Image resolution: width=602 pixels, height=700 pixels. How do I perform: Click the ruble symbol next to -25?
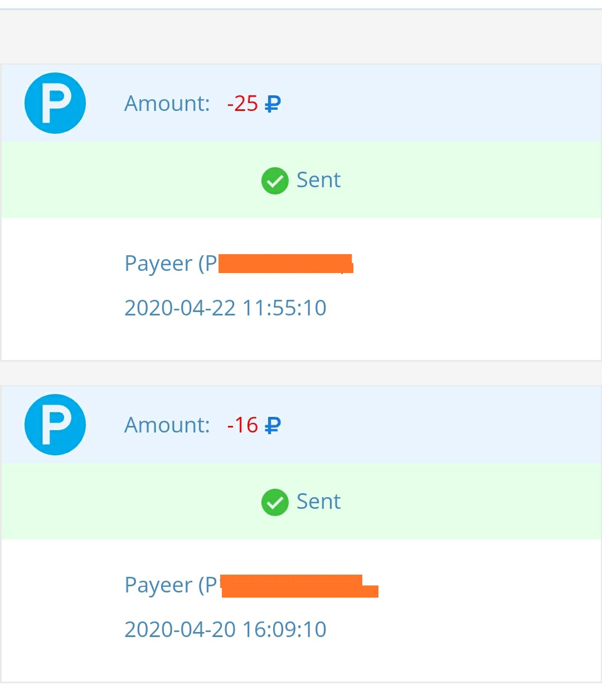point(273,104)
